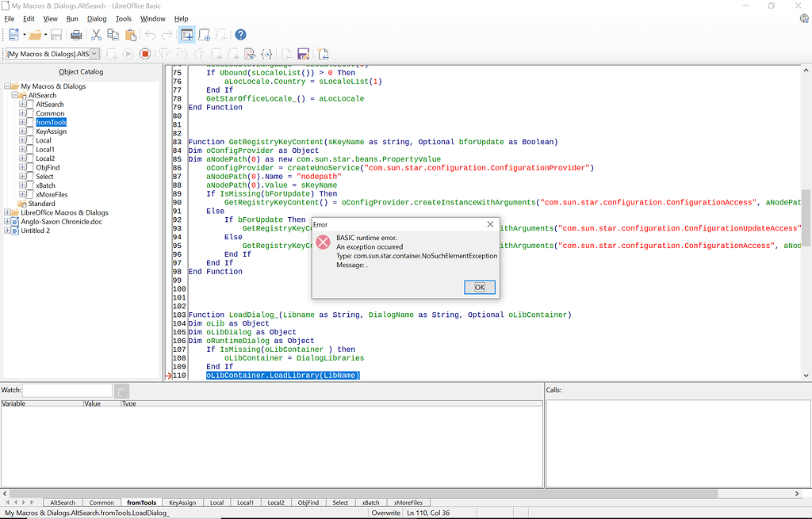Toggle the Object Catalog toolbar icon
This screenshot has height=519, width=812.
(187, 35)
